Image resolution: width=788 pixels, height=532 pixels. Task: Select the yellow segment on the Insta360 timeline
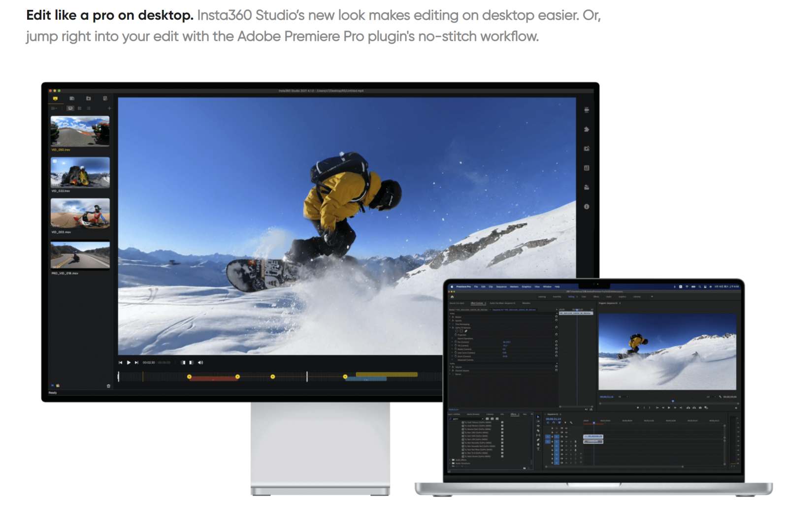(x=387, y=375)
